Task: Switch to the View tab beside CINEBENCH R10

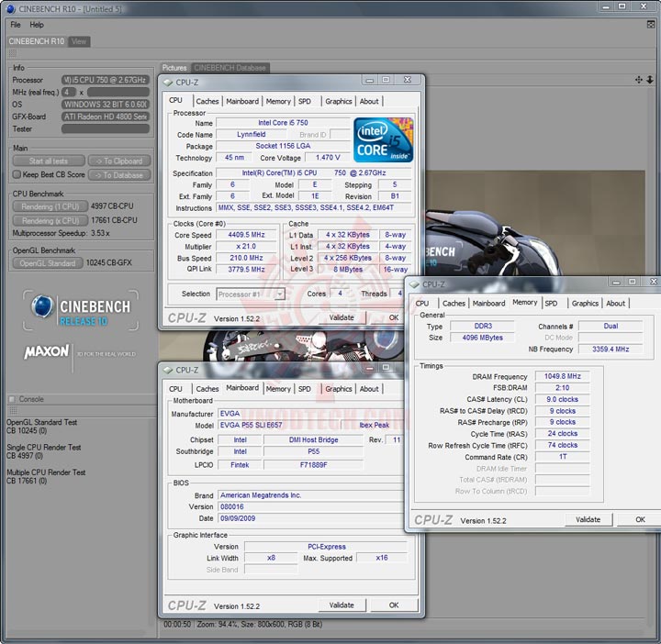Action: point(79,41)
